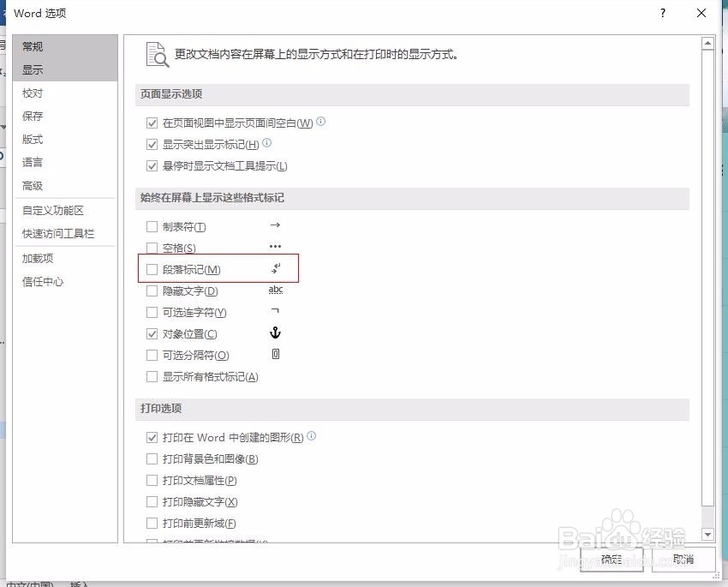Image resolution: width=728 pixels, height=587 pixels.
Task: Enable the 显示所有格式标记 checkbox
Action: pos(152,376)
